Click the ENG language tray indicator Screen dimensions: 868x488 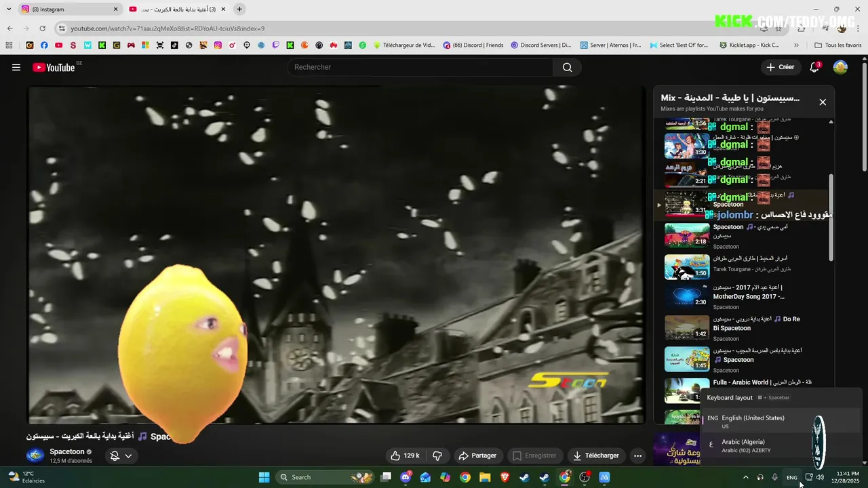point(791,477)
